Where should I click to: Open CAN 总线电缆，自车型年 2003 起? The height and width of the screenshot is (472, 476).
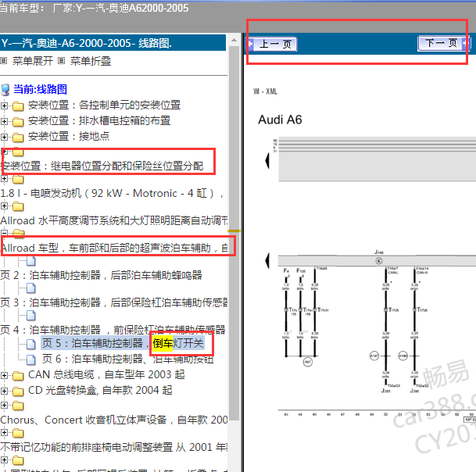pyautogui.click(x=106, y=374)
